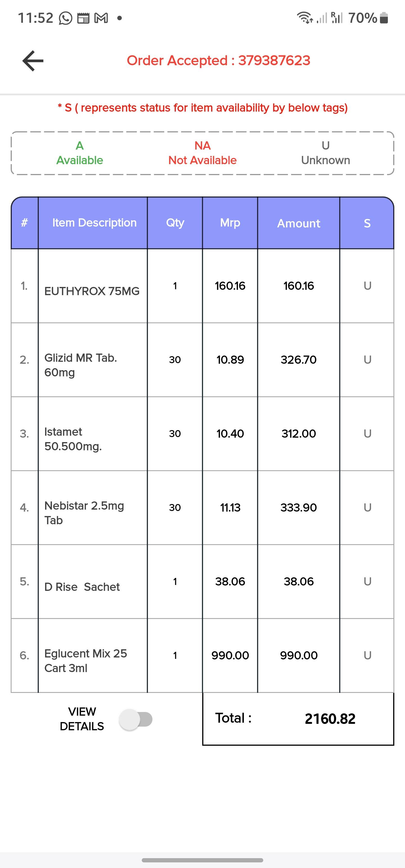Tap the Total amount 2160.82 box

point(298,718)
